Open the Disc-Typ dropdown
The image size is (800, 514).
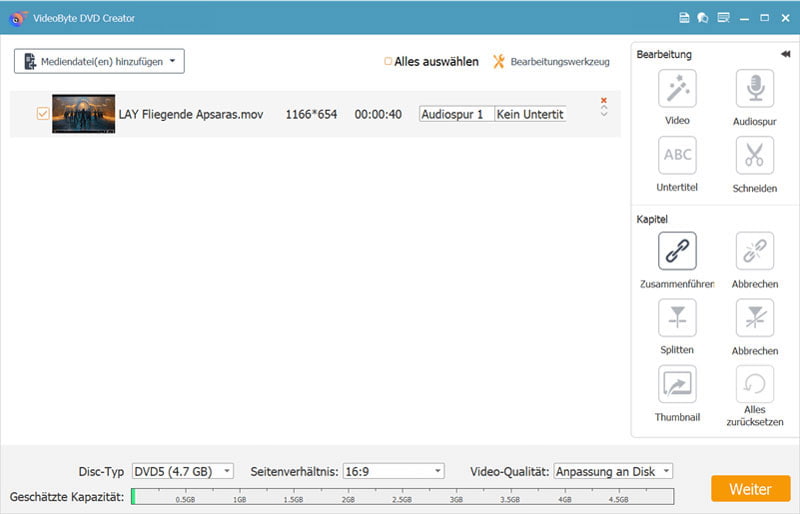(x=182, y=471)
